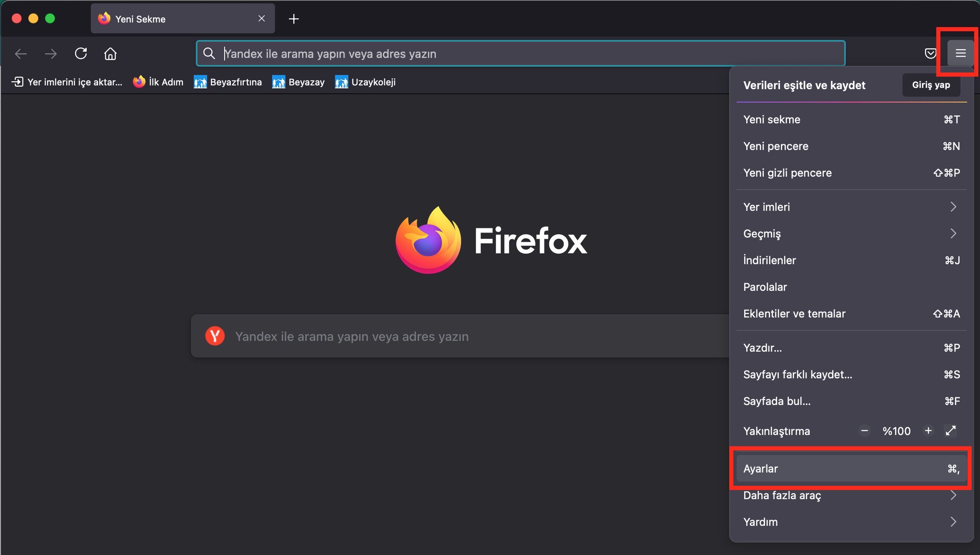Expand Daha fazla araç submenu
The height and width of the screenshot is (555, 980).
click(851, 495)
